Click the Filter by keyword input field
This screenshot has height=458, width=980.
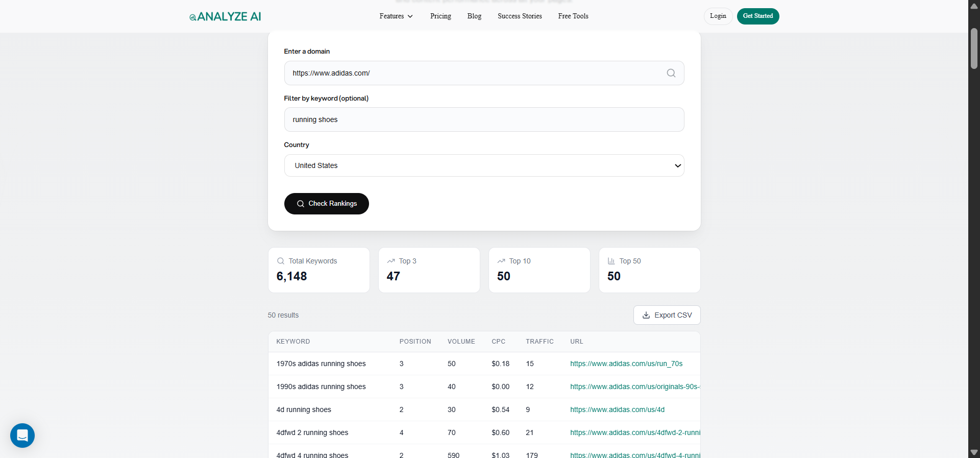click(484, 119)
